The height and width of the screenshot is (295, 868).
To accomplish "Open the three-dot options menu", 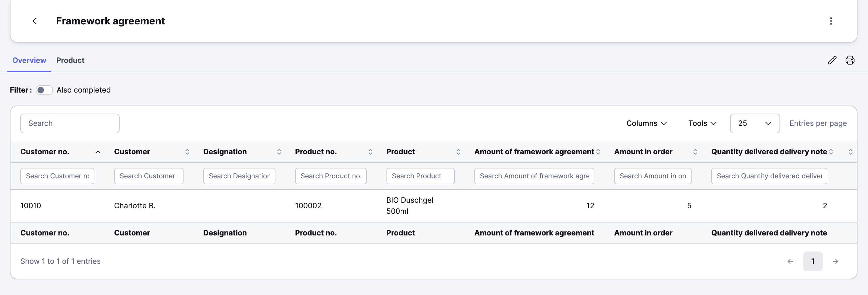I will pyautogui.click(x=831, y=21).
